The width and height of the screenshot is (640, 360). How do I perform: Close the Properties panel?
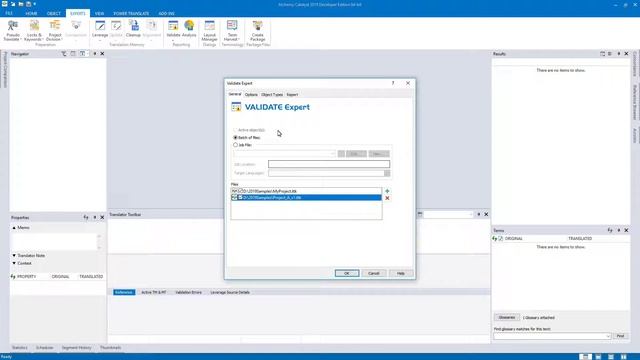click(102, 218)
